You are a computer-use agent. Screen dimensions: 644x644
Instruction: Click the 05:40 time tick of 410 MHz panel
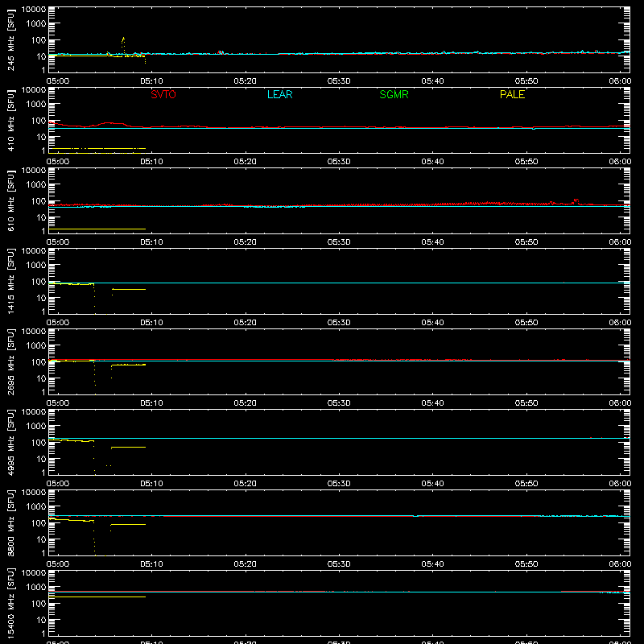432,162
